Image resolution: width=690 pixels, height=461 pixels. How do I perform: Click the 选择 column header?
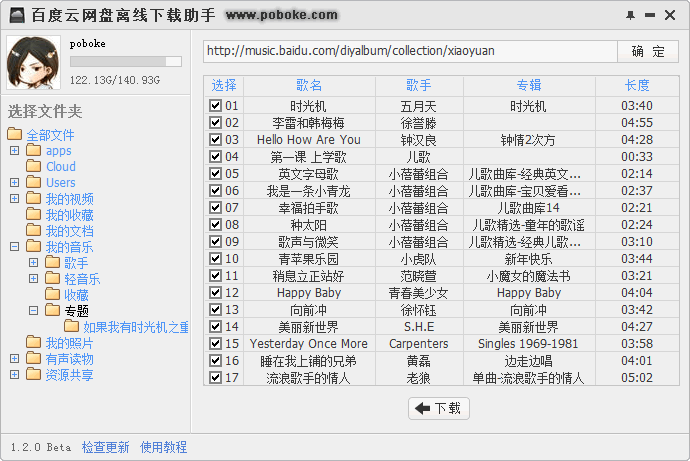[x=224, y=85]
